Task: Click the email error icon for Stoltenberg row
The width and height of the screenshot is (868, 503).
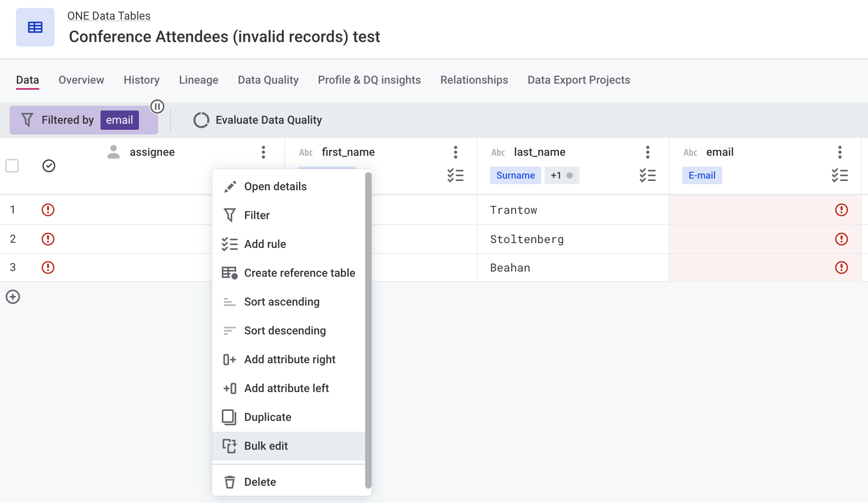Action: [841, 239]
